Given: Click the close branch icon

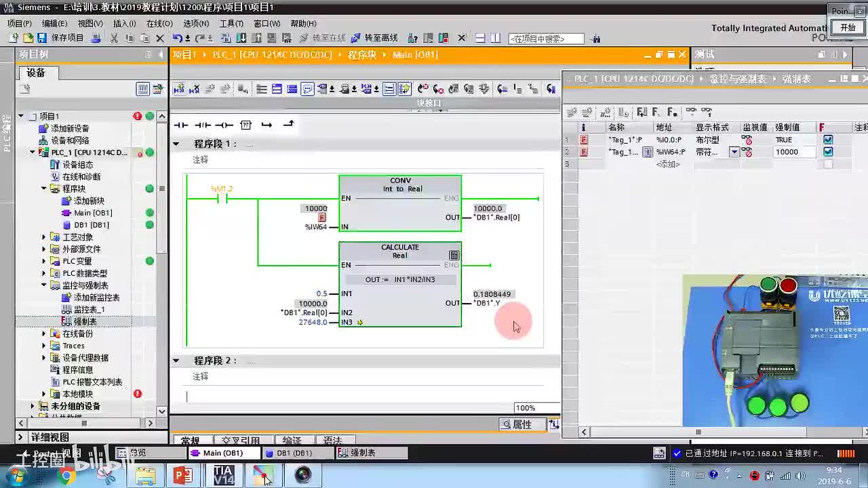Looking at the screenshot, I should pyautogui.click(x=288, y=124).
